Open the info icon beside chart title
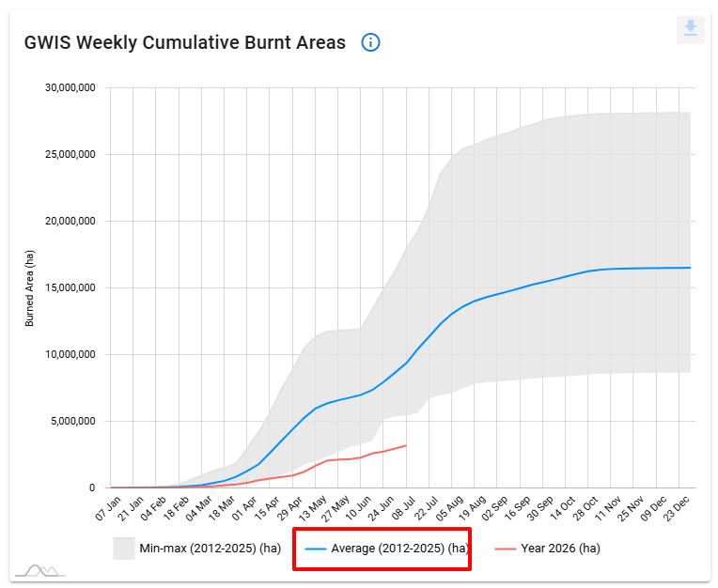 (x=370, y=42)
